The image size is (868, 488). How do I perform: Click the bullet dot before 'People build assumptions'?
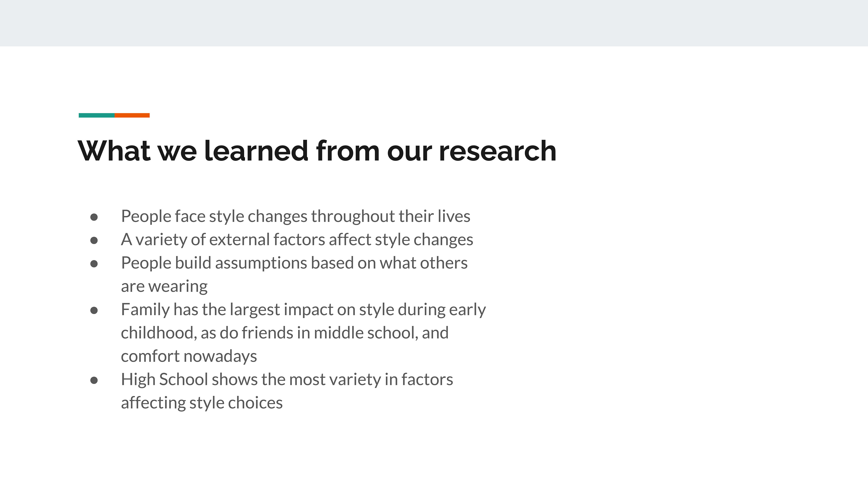point(94,264)
